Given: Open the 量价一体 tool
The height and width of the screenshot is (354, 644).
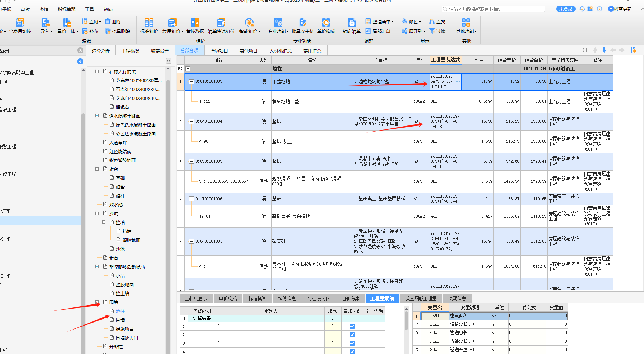Looking at the screenshot, I should tap(67, 26).
